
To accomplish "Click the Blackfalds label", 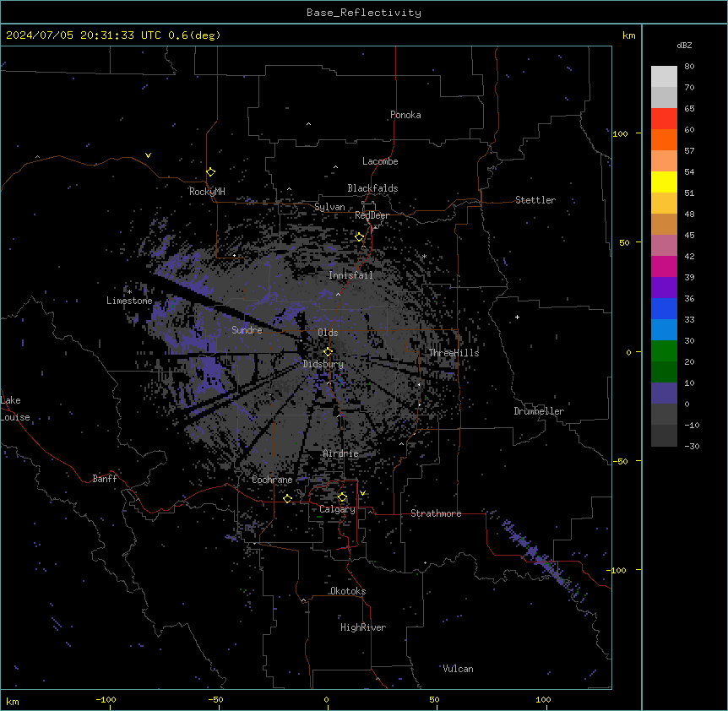I will (x=372, y=188).
